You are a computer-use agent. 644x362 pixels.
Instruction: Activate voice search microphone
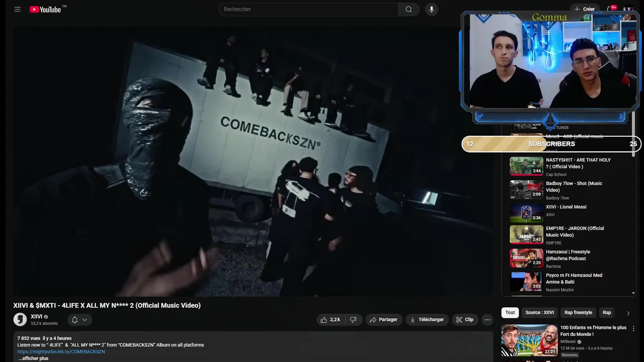click(431, 9)
